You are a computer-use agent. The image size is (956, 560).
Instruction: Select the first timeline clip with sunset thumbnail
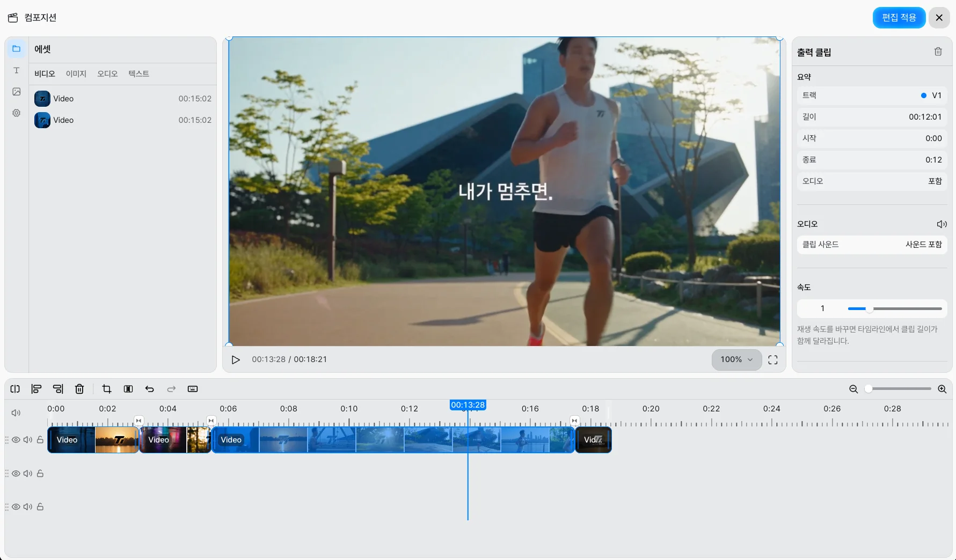tap(93, 440)
